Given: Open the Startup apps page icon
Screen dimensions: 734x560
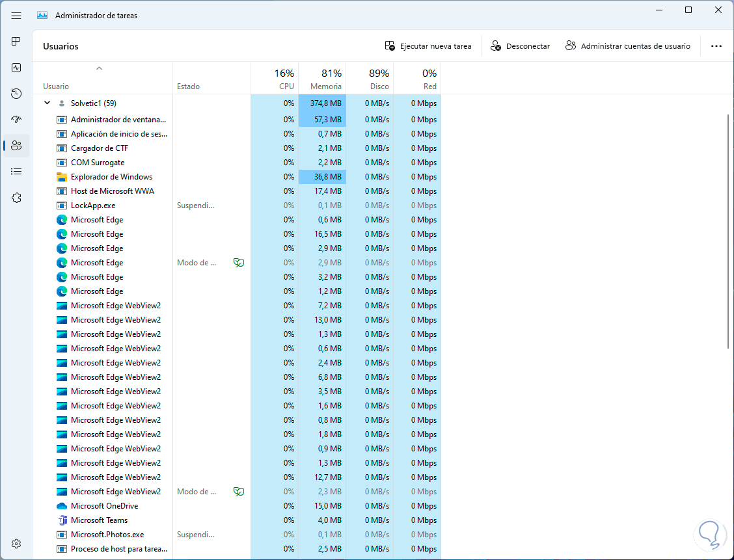Looking at the screenshot, I should click(x=16, y=119).
